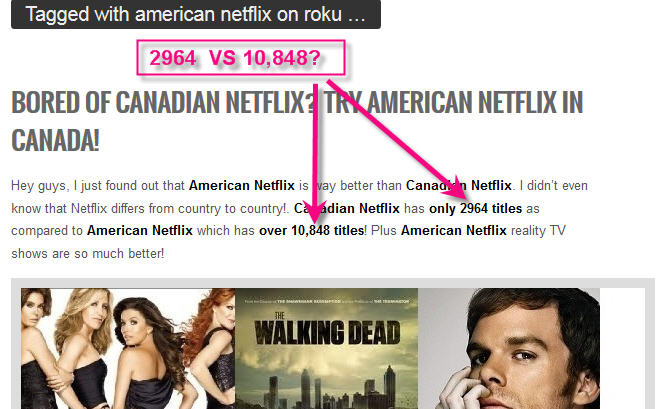Screen dimensions: 658x409
Task: Click 'CANADA!' on the headline's second line
Action: tap(55, 141)
